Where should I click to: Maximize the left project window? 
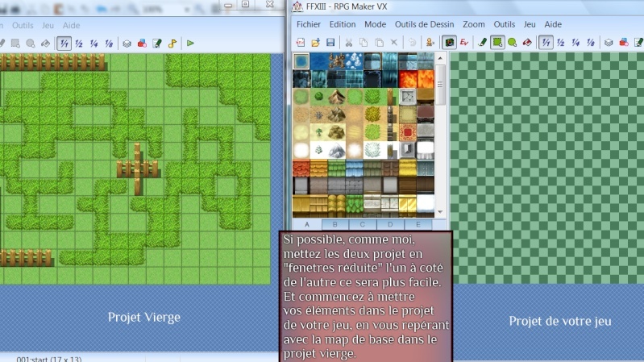pyautogui.click(x=246, y=4)
